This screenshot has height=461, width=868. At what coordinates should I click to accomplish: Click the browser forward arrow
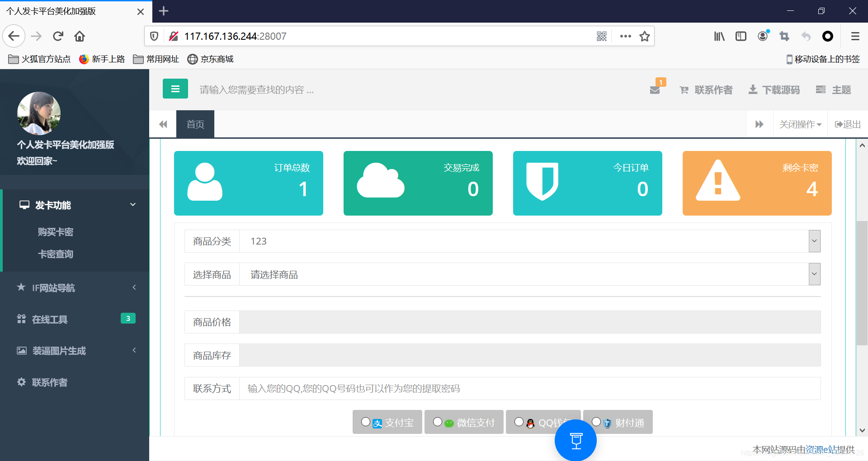[36, 36]
